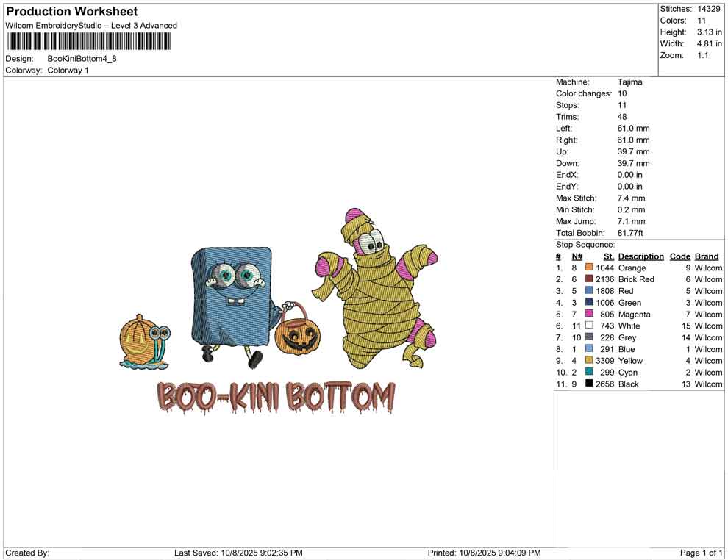Click the Production Worksheet title
Screen dimensions: 728x560
72,12
